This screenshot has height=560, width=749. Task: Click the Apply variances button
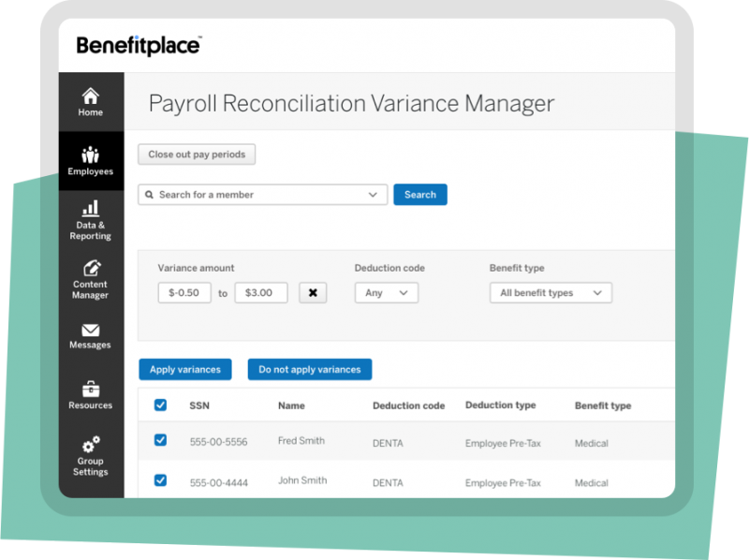point(185,369)
